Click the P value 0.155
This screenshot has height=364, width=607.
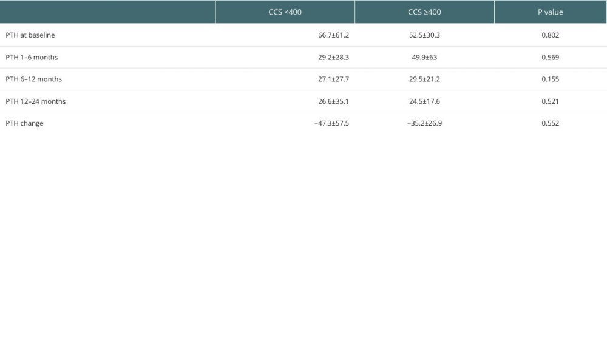point(550,79)
